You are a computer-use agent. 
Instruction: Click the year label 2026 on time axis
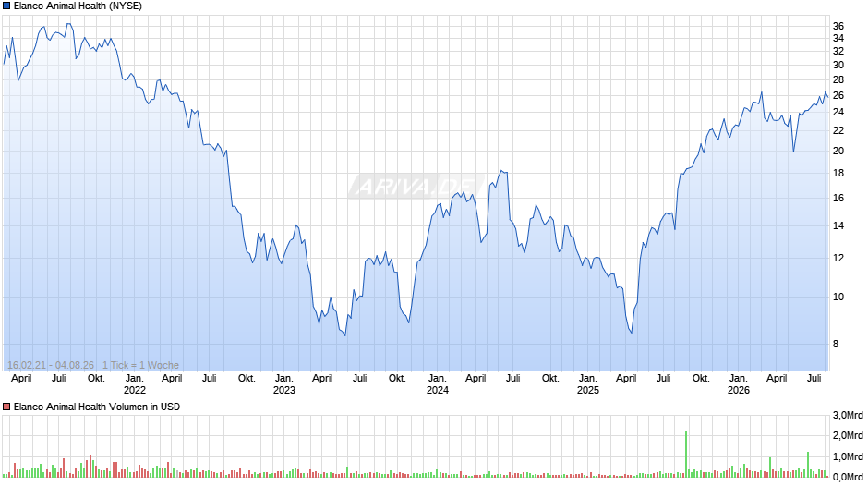click(739, 390)
